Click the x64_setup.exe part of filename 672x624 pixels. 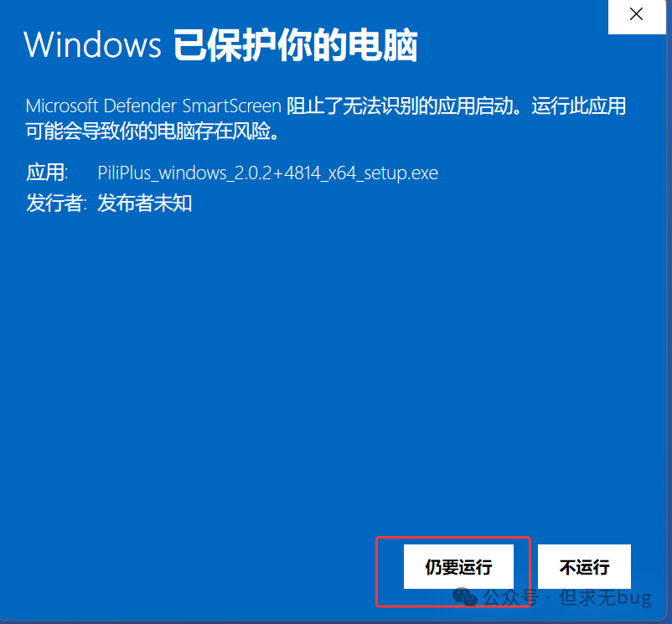coord(383,173)
